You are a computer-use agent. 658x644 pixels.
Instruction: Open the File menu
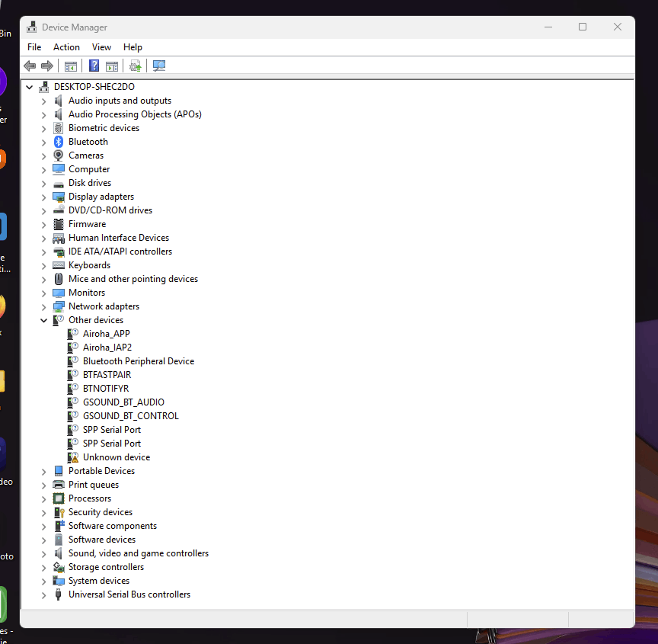[34, 46]
